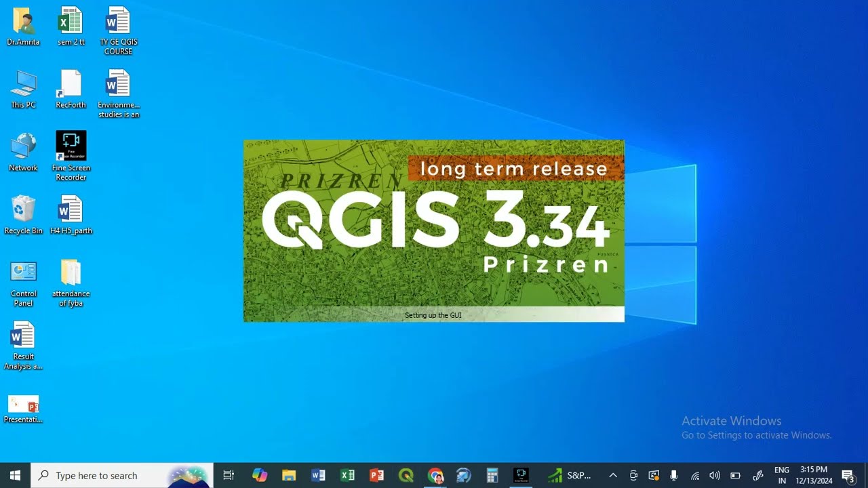
Task: Switch to Fine Screen Recorder in taskbar
Action: click(x=521, y=475)
